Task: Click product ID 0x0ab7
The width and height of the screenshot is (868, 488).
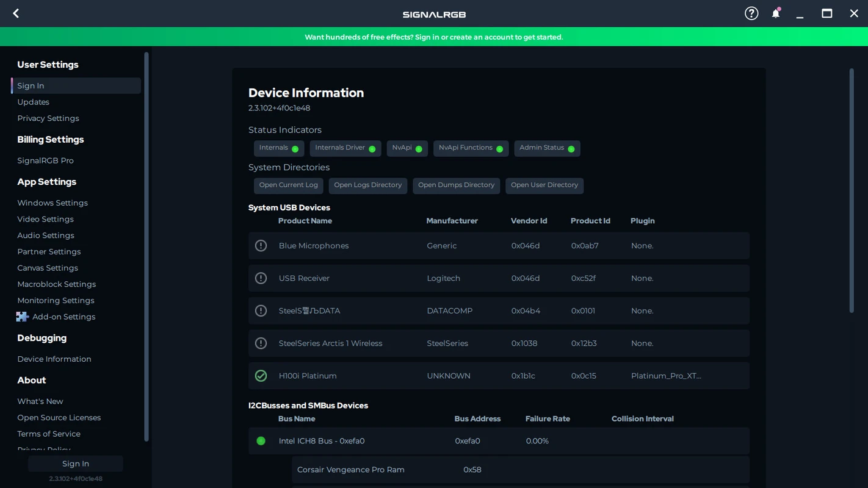Action: pos(585,246)
